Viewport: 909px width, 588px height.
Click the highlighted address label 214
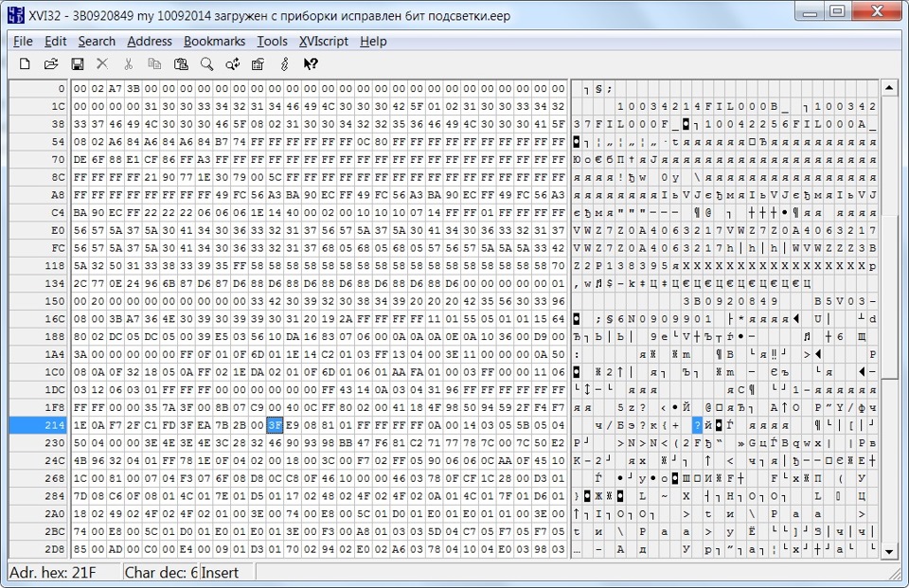tap(38, 425)
